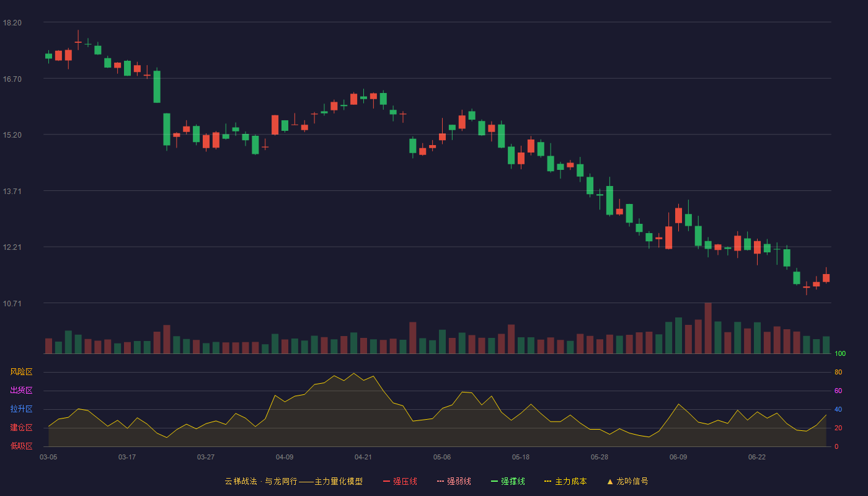Click the 风险区 zone label
This screenshot has width=868, height=496.
click(x=21, y=372)
